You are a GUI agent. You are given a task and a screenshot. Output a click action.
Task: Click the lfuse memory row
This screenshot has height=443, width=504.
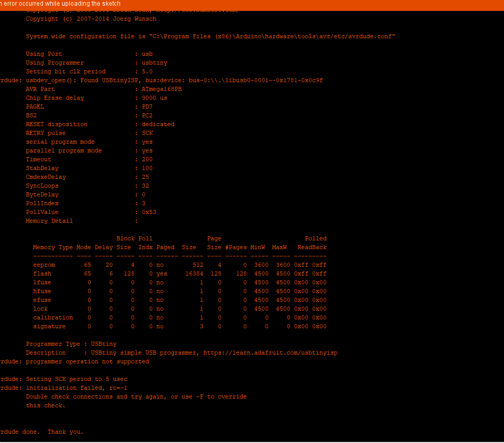pos(180,282)
